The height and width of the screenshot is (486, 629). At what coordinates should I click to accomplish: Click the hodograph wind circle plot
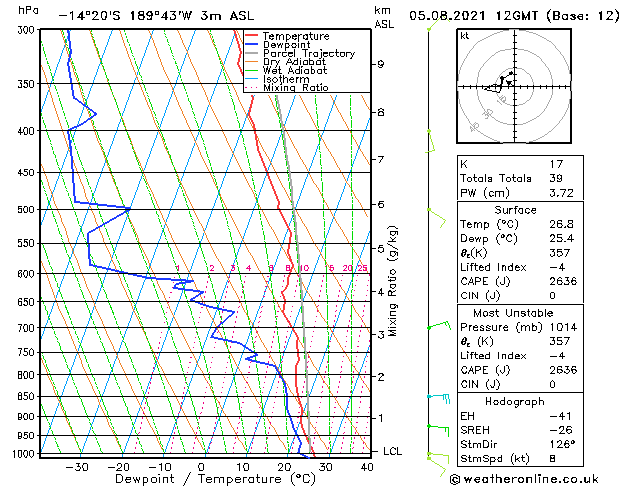click(x=514, y=86)
